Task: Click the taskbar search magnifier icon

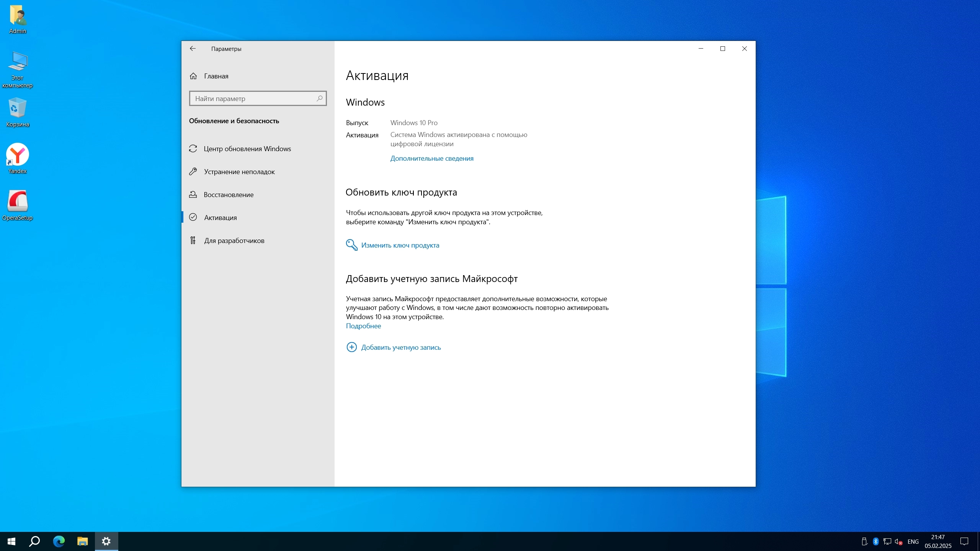Action: point(35,541)
